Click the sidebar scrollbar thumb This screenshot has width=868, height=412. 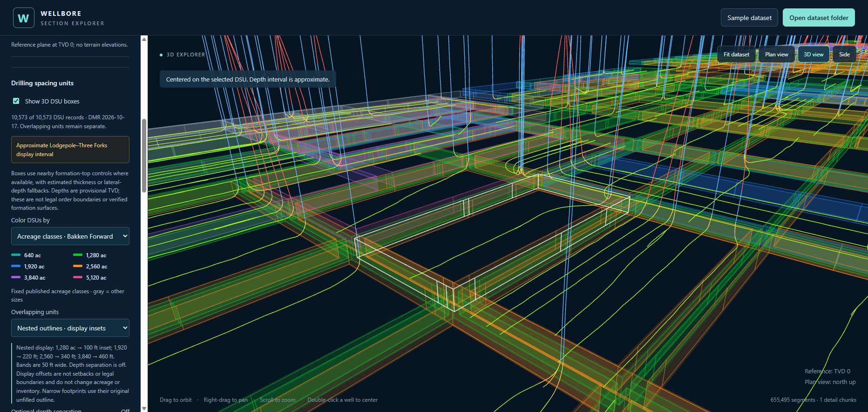click(144, 156)
